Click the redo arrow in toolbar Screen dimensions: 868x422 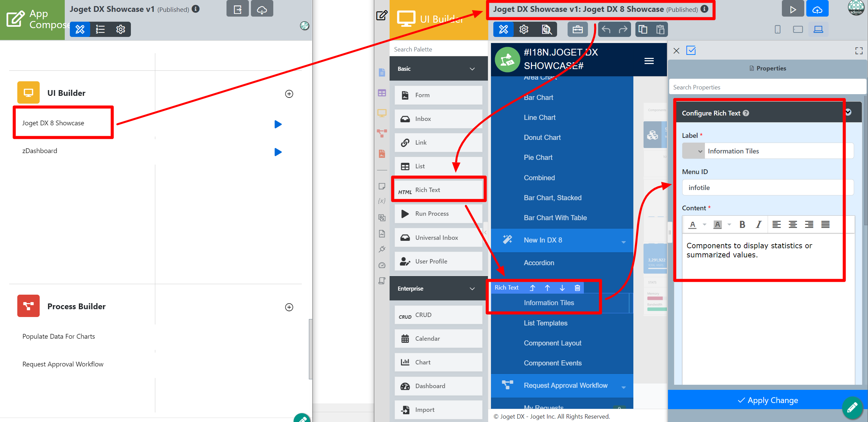pos(623,30)
